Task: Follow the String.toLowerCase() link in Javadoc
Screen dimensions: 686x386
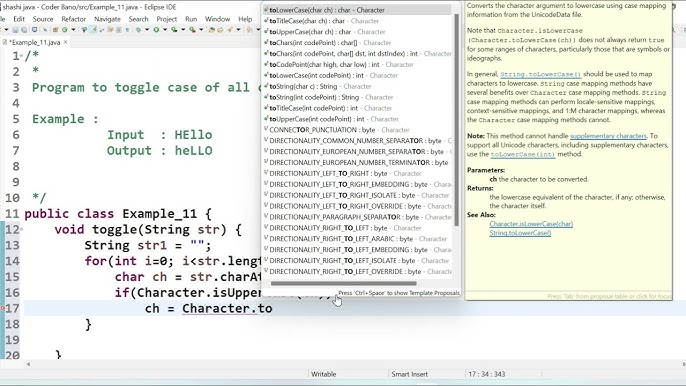Action: pos(540,74)
